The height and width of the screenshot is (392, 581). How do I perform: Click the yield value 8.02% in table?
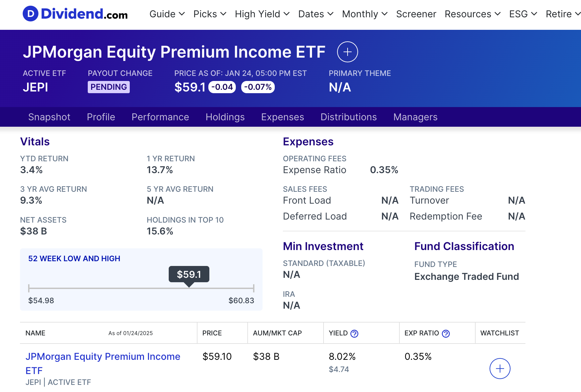pyautogui.click(x=342, y=356)
